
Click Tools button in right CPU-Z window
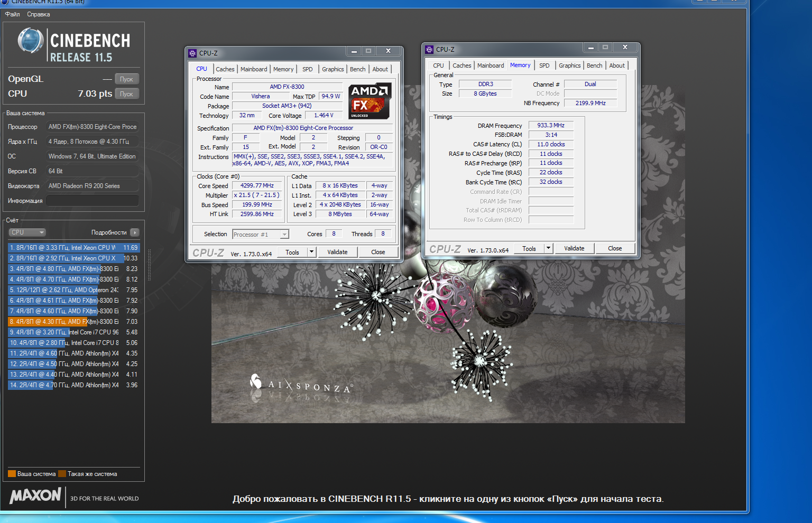click(x=529, y=248)
